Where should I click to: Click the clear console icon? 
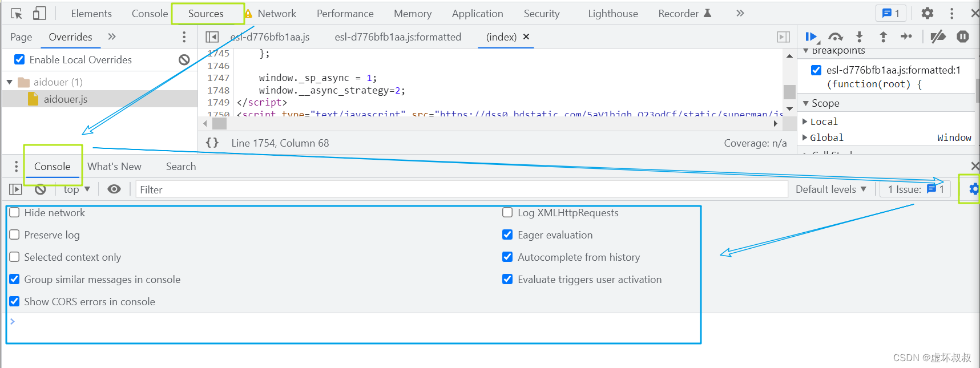[40, 189]
